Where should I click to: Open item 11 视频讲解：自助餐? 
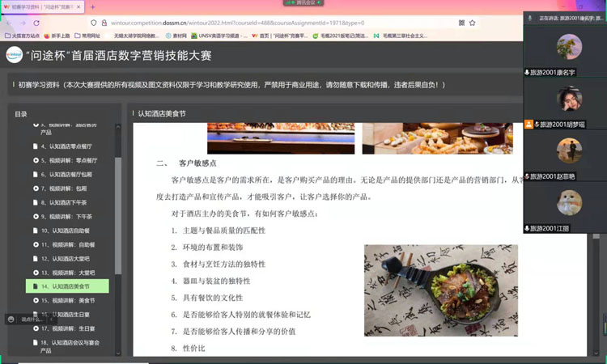click(x=65, y=244)
